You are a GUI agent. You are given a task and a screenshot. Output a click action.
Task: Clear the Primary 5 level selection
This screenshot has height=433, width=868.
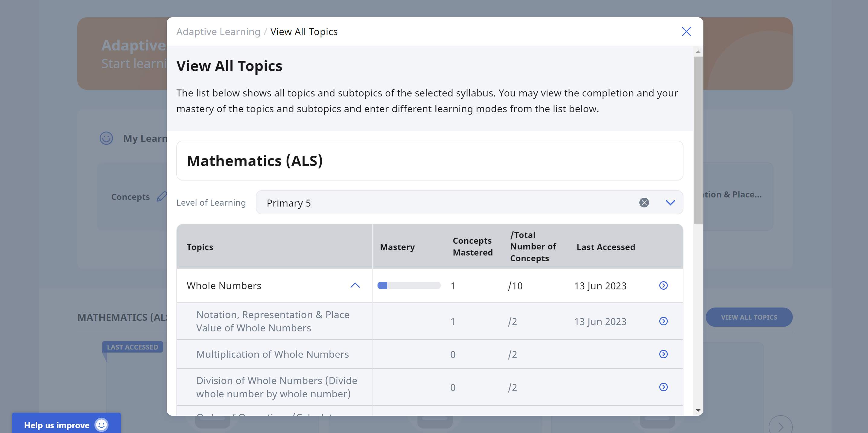(644, 202)
